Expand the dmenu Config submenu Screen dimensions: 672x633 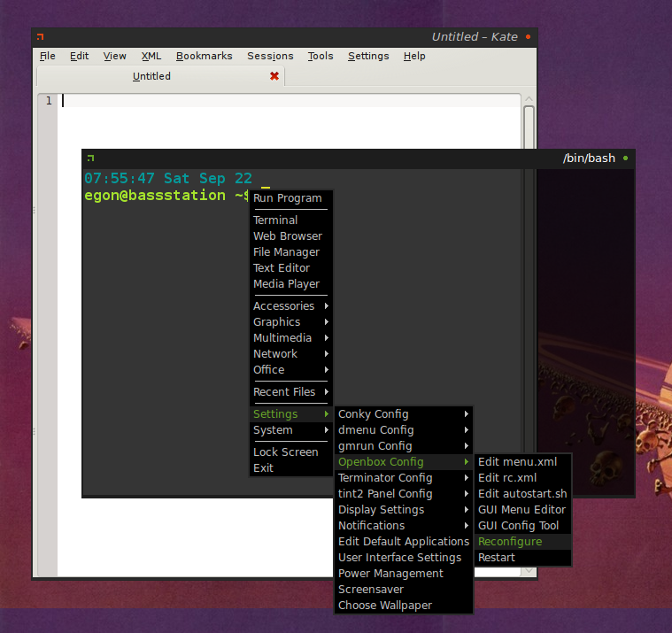pyautogui.click(x=403, y=430)
